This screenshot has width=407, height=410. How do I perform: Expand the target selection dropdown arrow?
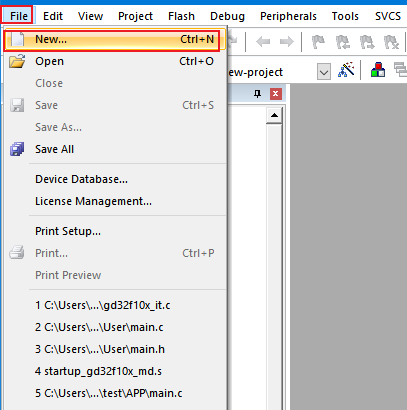324,72
